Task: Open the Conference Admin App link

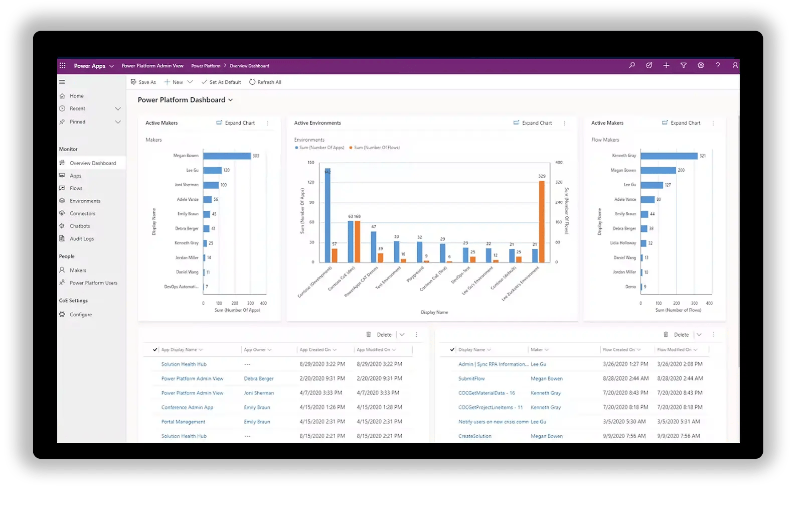Action: [187, 408]
